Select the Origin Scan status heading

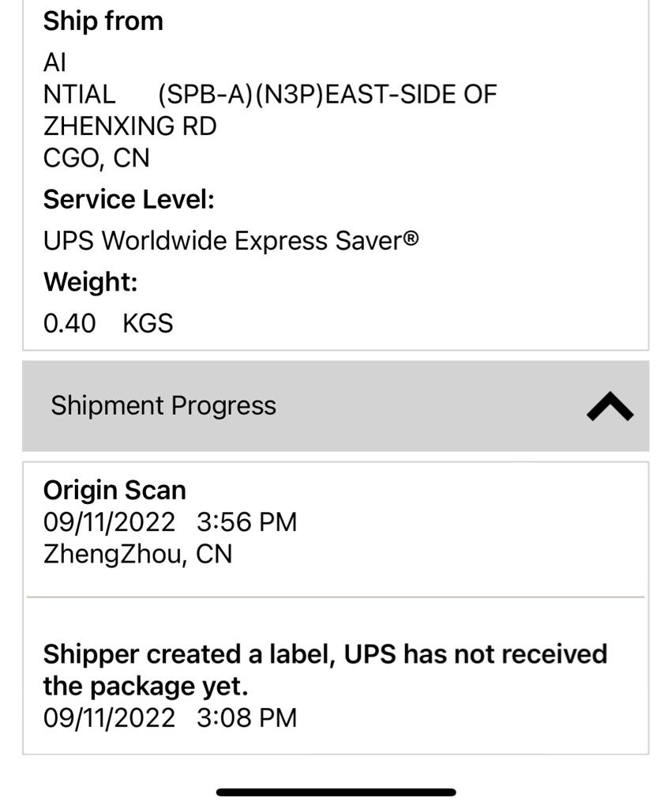(115, 490)
